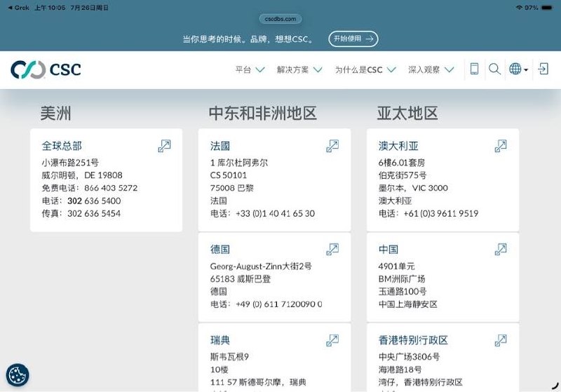Click the login door icon

pos(543,69)
